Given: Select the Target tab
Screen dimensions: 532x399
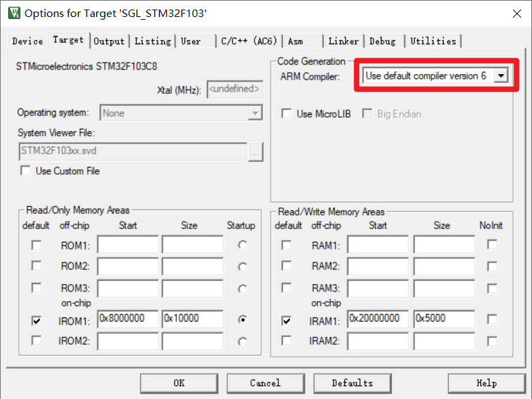Looking at the screenshot, I should tap(68, 40).
